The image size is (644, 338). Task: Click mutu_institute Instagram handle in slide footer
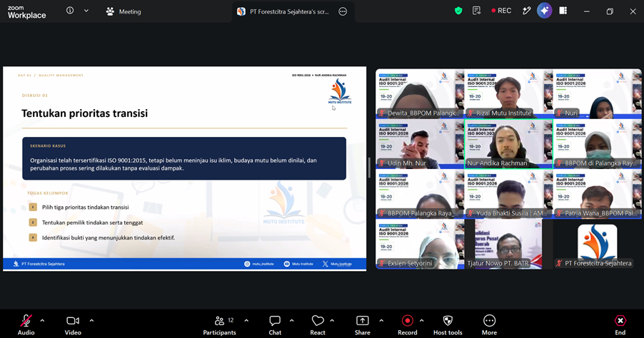[259, 264]
